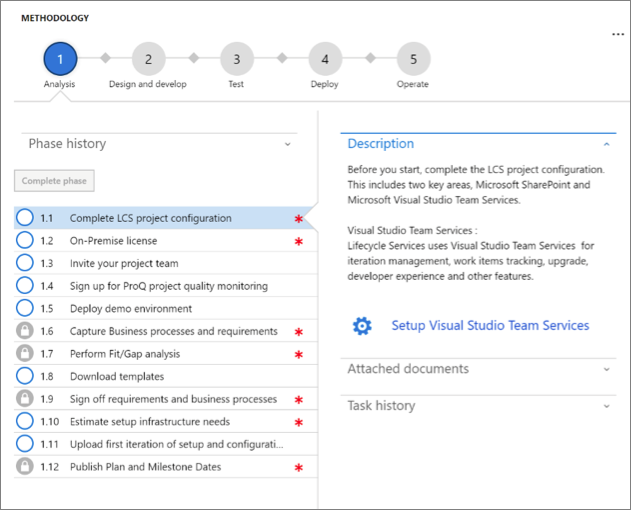Click milestone diamond between phases 1 and 2
The image size is (631, 510).
(105, 58)
